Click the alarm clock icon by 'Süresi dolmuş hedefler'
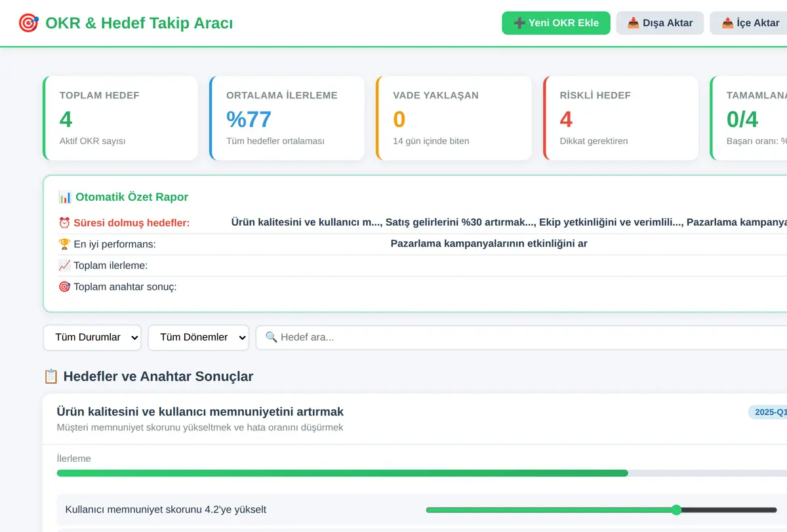The width and height of the screenshot is (787, 532). point(64,223)
